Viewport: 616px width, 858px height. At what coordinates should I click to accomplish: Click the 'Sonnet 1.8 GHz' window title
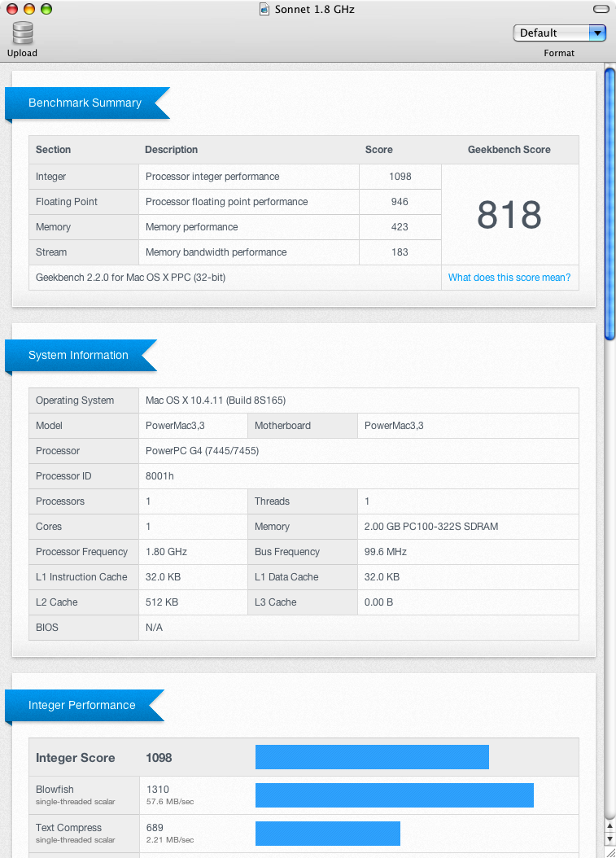[x=315, y=9]
